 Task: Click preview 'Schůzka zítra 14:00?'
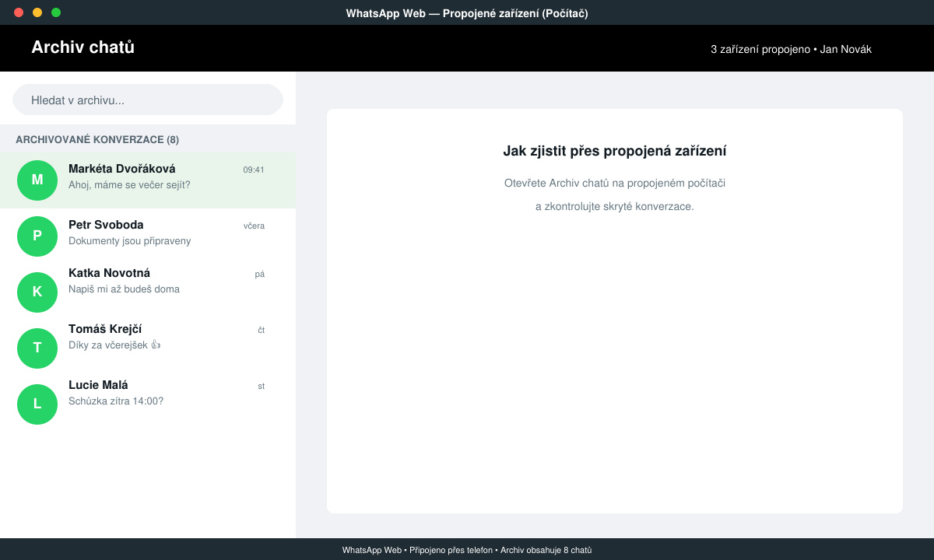point(116,401)
